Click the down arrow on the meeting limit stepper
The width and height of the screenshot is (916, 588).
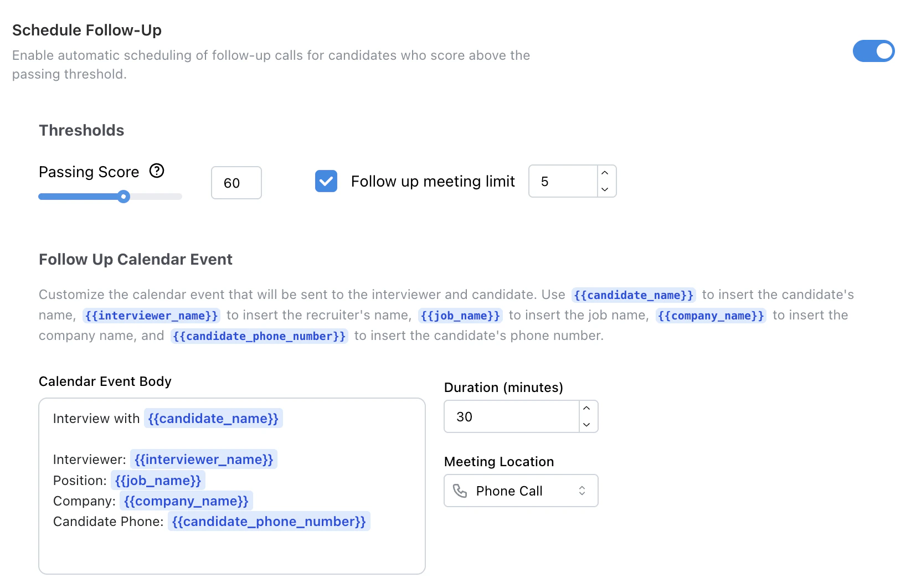[605, 189]
